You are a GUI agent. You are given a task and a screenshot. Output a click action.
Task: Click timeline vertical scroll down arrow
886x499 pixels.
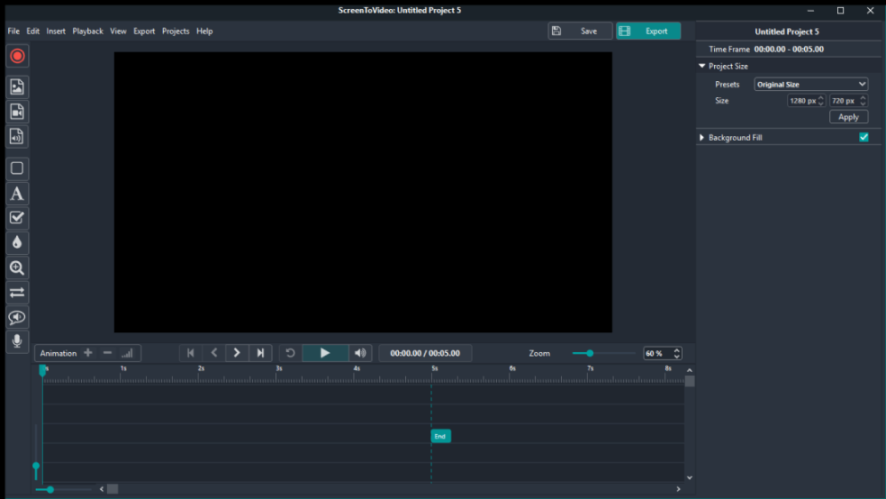689,478
